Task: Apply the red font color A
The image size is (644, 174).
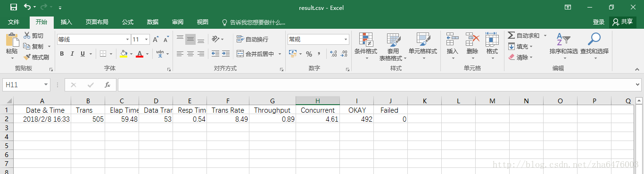Action: [139, 54]
